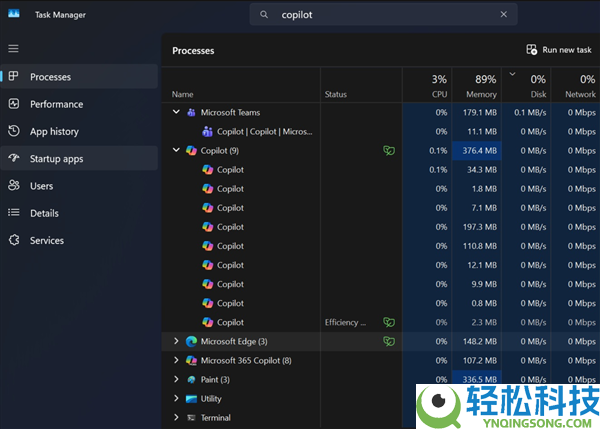Viewport: 600px width, 429px height.
Task: Expand the Microsoft Edge (3) group
Action: [x=176, y=341]
